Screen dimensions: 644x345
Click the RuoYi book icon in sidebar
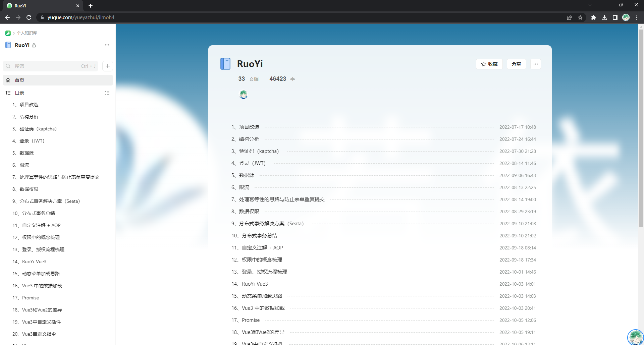point(8,45)
